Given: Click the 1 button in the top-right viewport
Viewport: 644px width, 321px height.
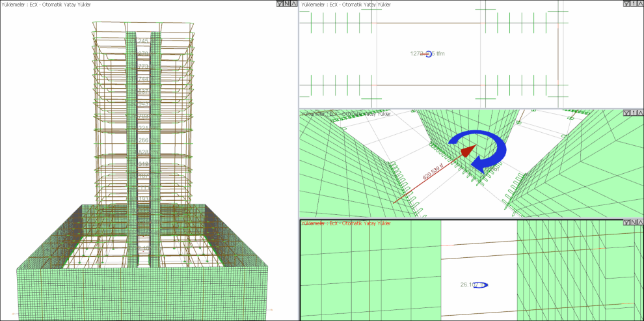Looking at the screenshot, I should click(x=633, y=4).
